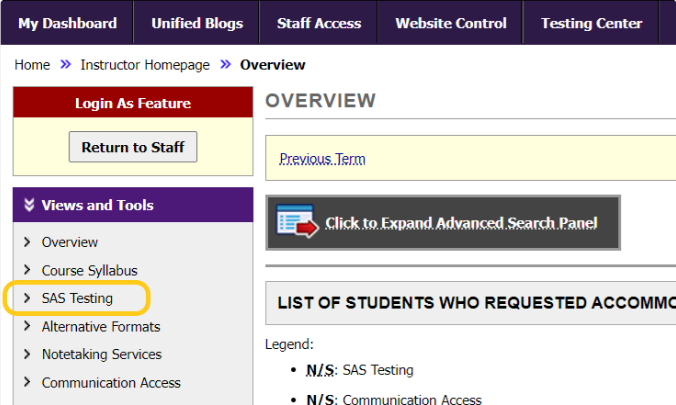Open Communication Access in the sidebar

pos(111,383)
